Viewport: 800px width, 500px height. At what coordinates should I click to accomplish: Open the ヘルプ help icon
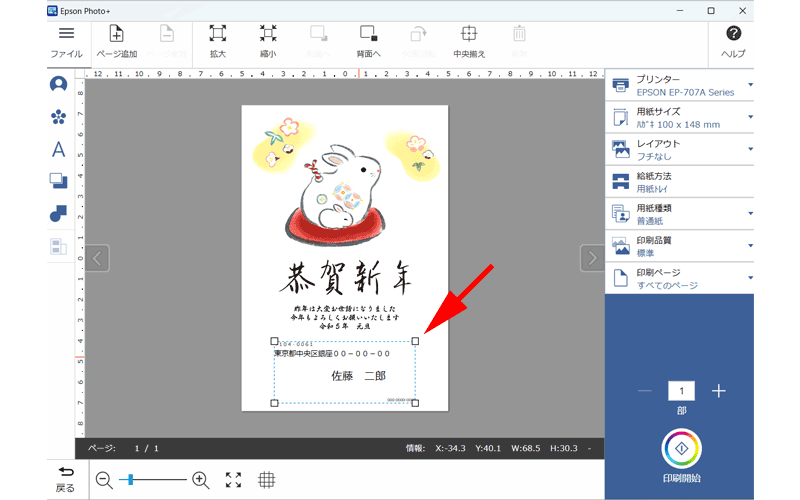pyautogui.click(x=733, y=35)
